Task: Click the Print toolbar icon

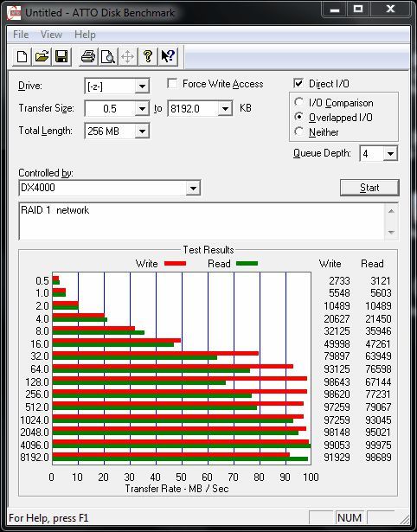Action: point(88,56)
